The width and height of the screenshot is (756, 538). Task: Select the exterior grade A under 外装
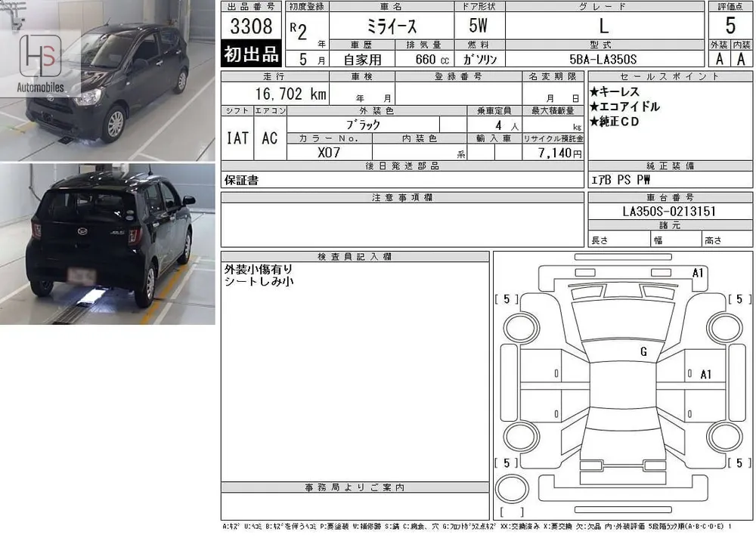point(720,59)
